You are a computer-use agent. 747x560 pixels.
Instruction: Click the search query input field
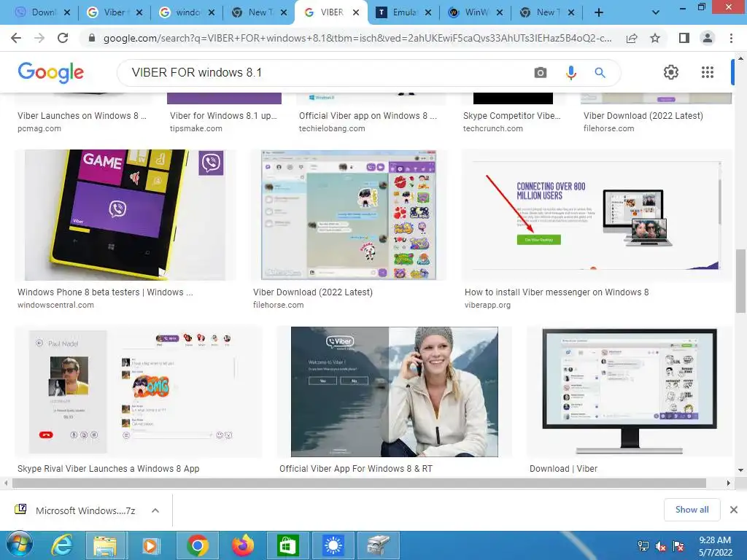click(324, 72)
